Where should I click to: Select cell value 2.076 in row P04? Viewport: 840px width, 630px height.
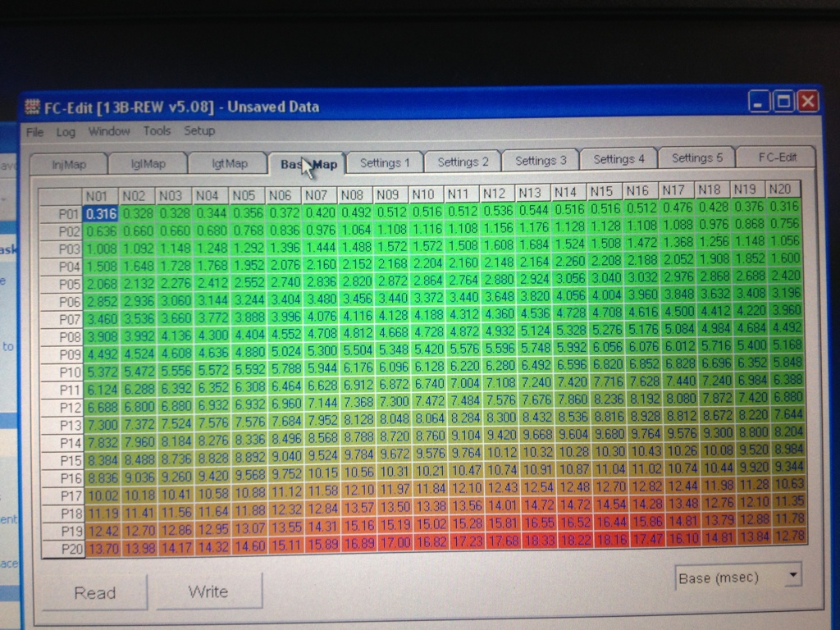(284, 265)
